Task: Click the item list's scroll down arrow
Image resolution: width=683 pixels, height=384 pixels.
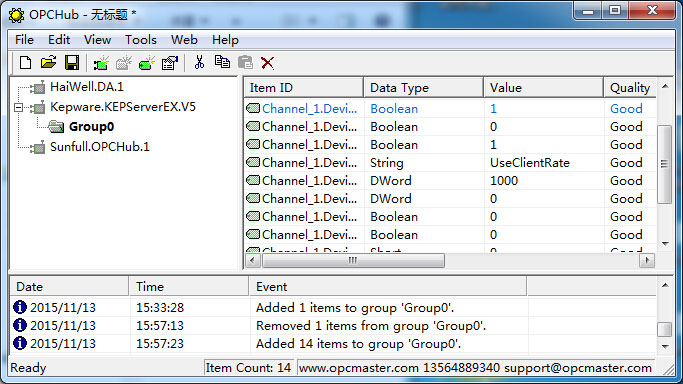Action: tap(665, 244)
